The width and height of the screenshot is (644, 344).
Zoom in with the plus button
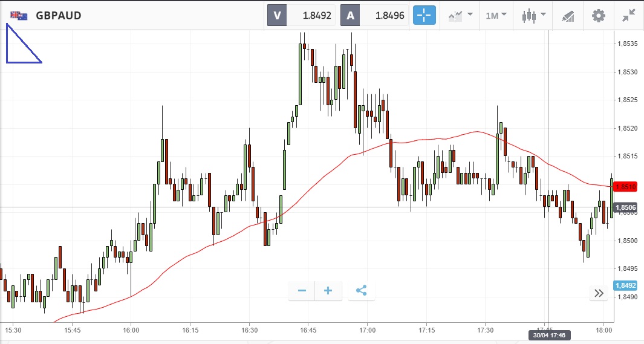pos(328,291)
